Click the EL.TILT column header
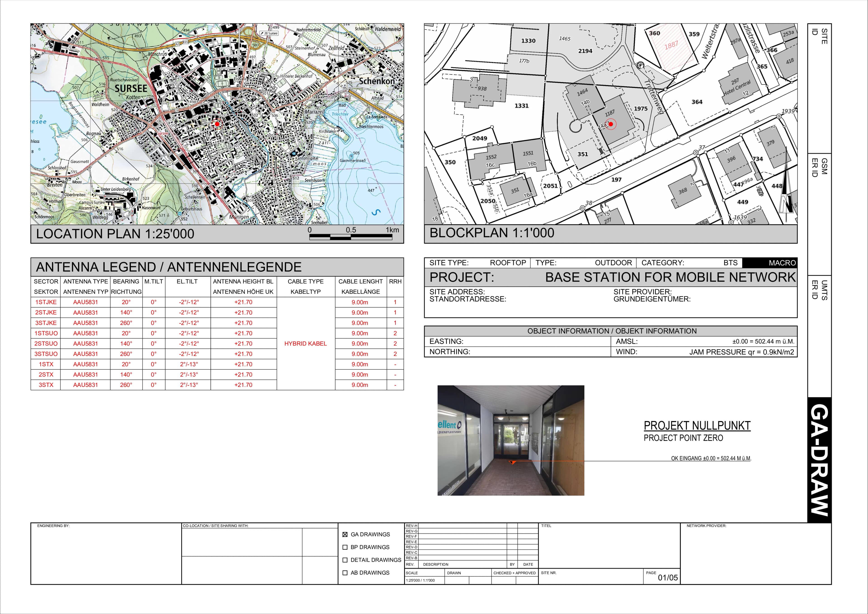The height and width of the screenshot is (614, 868). click(x=187, y=282)
